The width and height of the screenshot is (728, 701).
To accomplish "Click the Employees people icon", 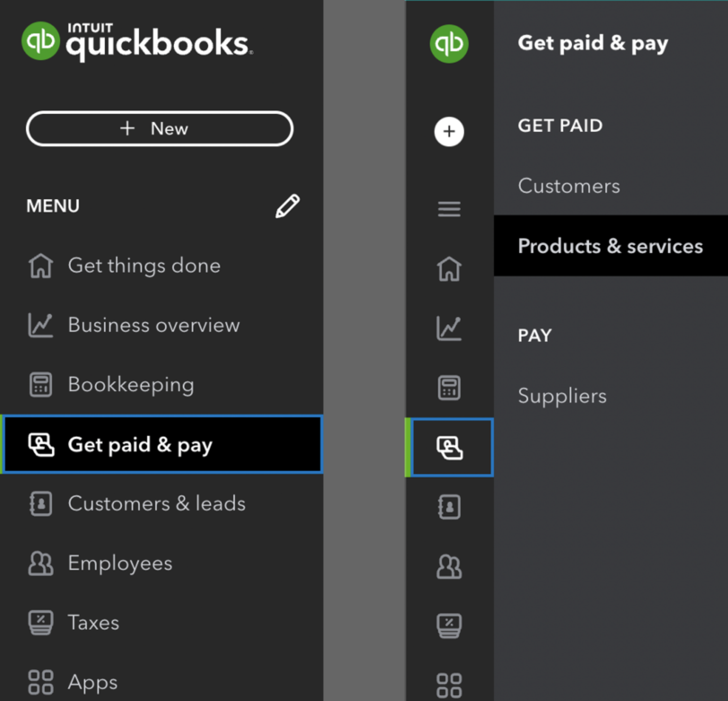I will [449, 566].
